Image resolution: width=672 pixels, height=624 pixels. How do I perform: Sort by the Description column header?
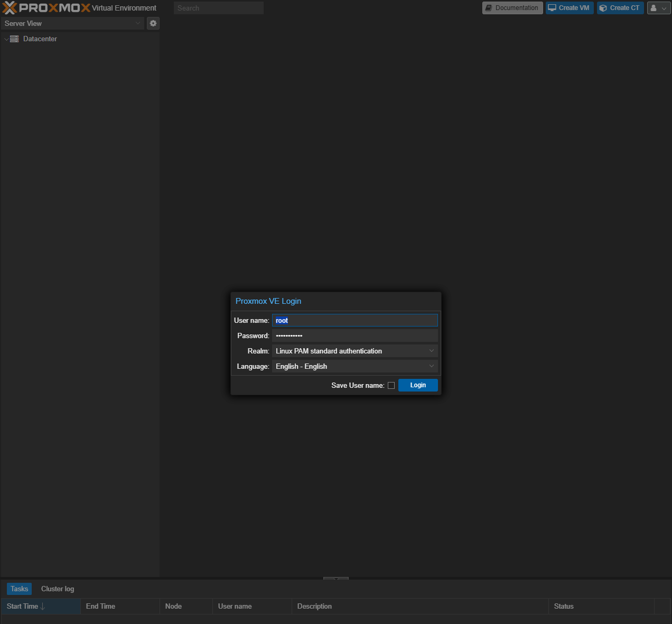(x=420, y=606)
